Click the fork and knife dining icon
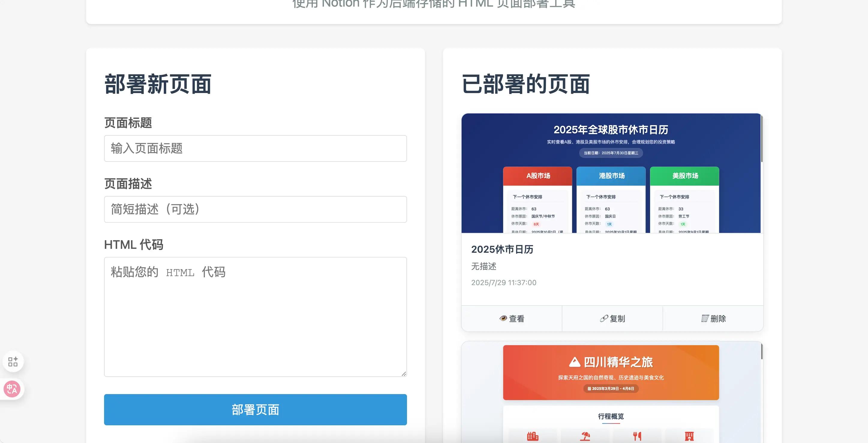The width and height of the screenshot is (868, 443). (x=637, y=436)
